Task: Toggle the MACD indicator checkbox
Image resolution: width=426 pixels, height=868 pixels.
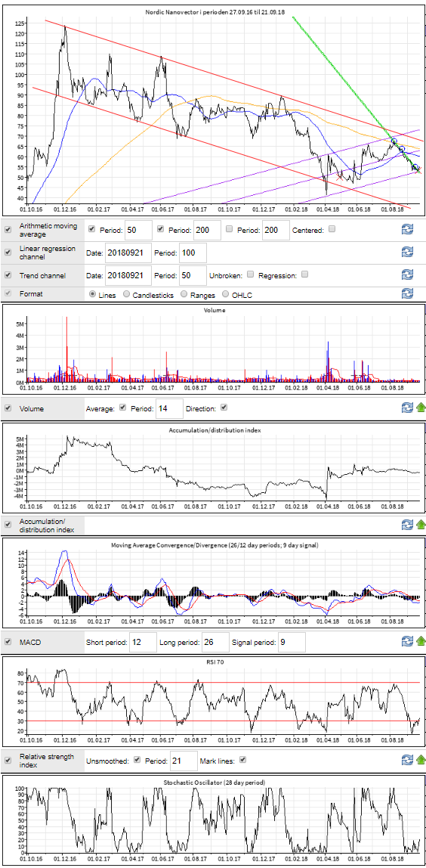Action: (8, 642)
